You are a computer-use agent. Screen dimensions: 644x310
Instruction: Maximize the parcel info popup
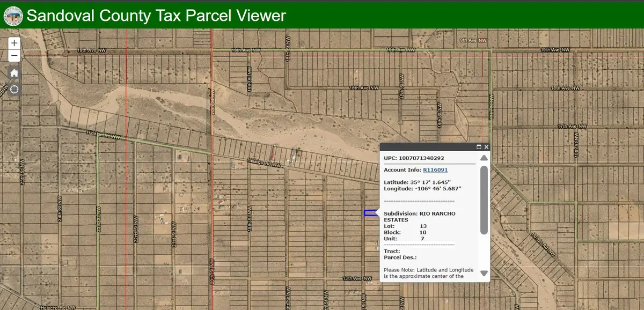479,146
